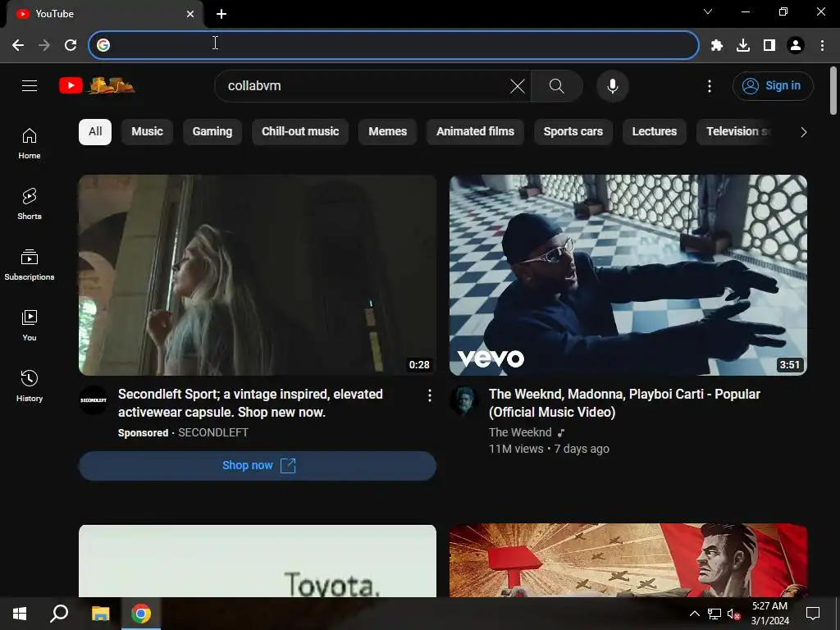Image resolution: width=840 pixels, height=630 pixels.
Task: Play the Secondleft ad thumbnail
Action: [258, 275]
